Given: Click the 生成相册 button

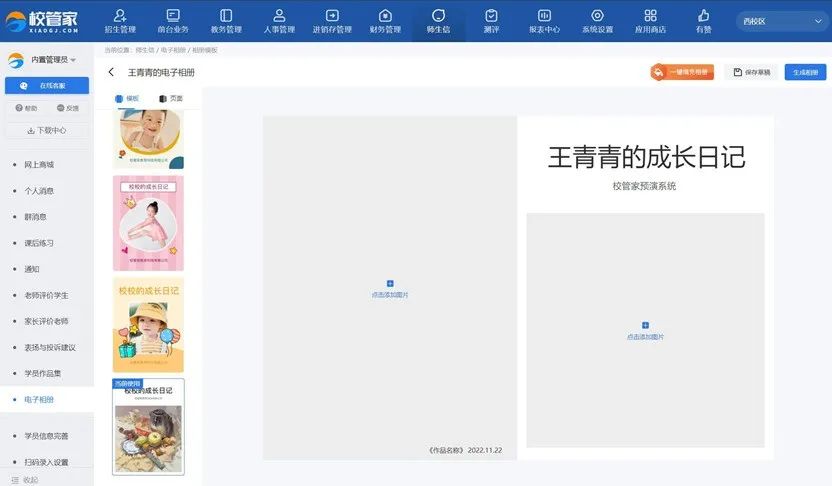Looking at the screenshot, I should [x=804, y=72].
